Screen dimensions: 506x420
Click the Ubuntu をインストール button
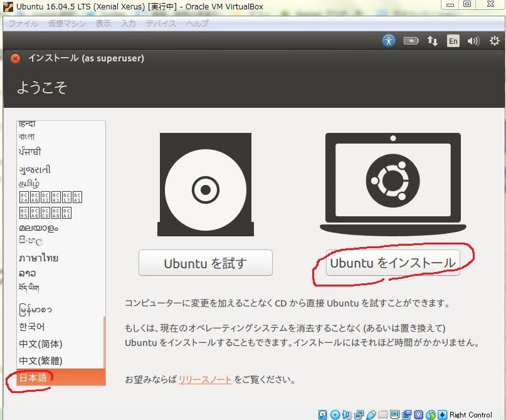pos(393,263)
